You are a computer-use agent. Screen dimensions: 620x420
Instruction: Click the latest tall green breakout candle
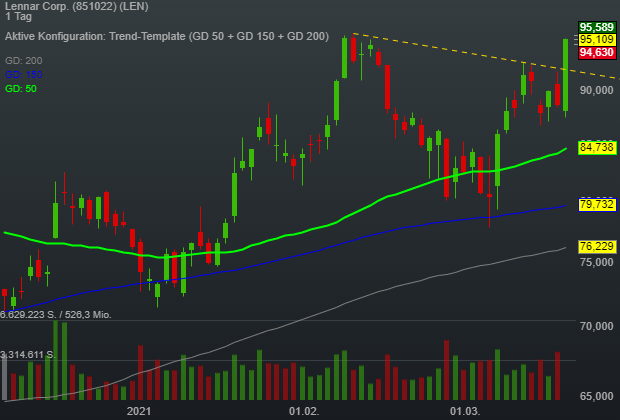565,75
